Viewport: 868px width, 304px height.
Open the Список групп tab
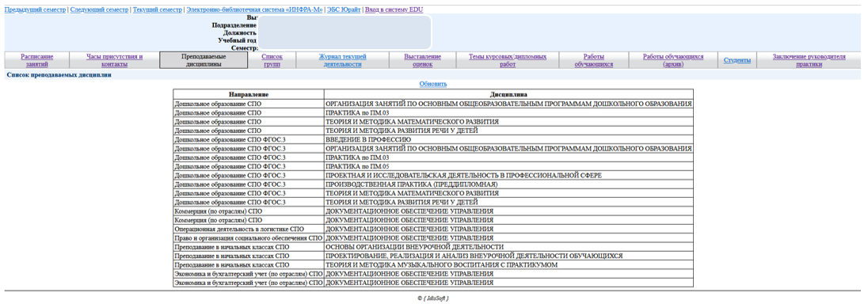272,60
